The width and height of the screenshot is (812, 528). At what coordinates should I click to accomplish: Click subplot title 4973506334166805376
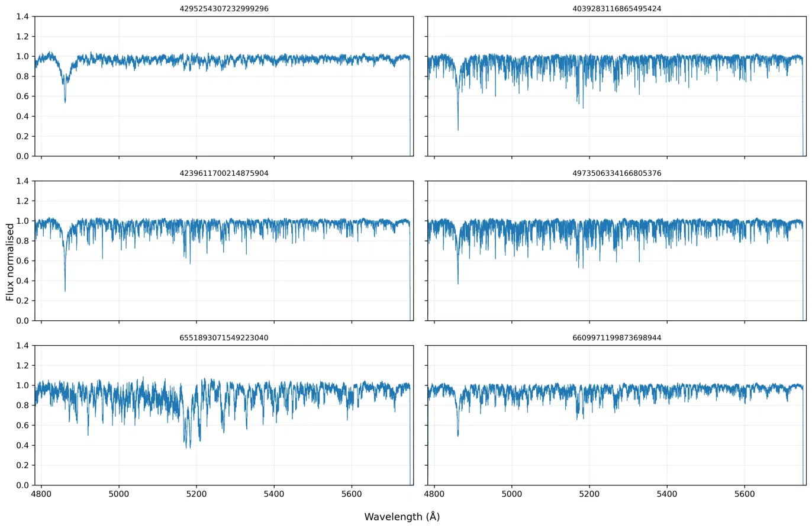(617, 173)
